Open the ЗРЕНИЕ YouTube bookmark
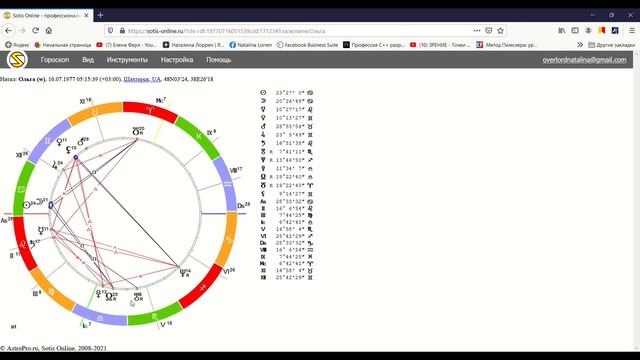The width and height of the screenshot is (640, 360). 440,45
